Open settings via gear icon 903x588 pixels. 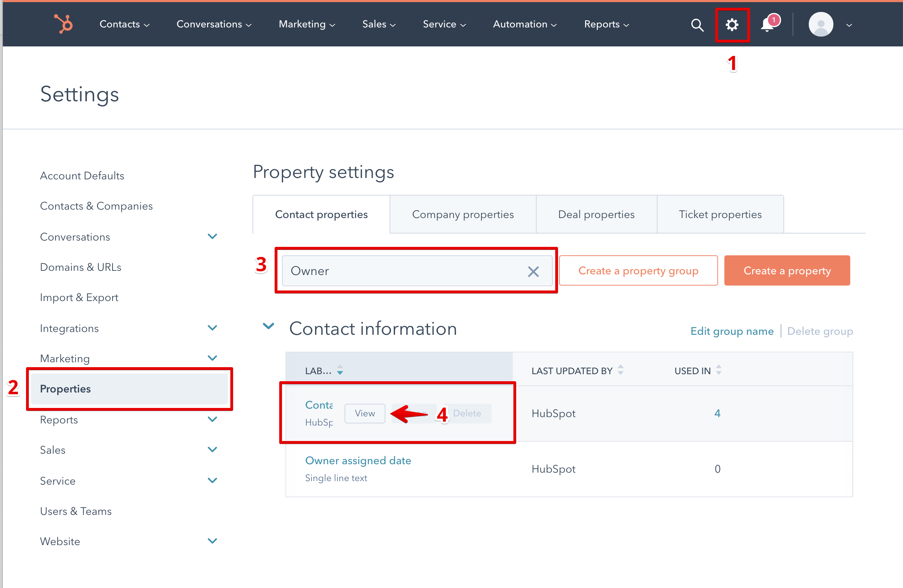(x=732, y=25)
